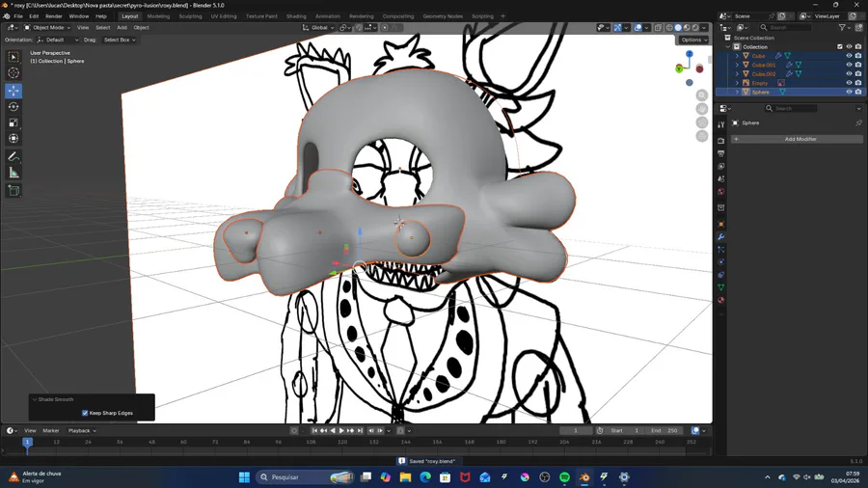Hide Cube.002 via its eye icon
Image resolution: width=868 pixels, height=488 pixels.
click(x=849, y=73)
